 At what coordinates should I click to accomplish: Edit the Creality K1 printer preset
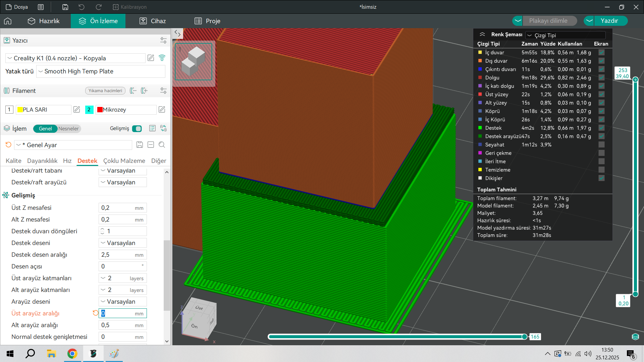click(151, 58)
